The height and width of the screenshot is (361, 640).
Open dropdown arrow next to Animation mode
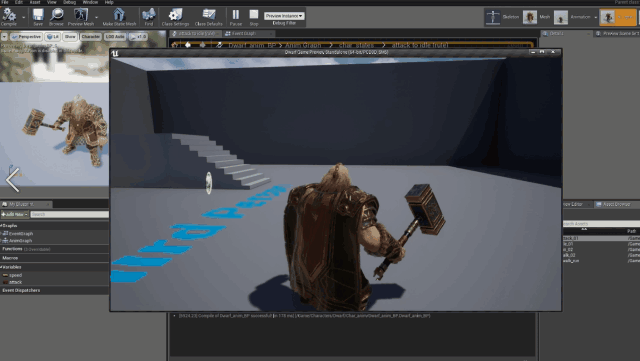[596, 18]
